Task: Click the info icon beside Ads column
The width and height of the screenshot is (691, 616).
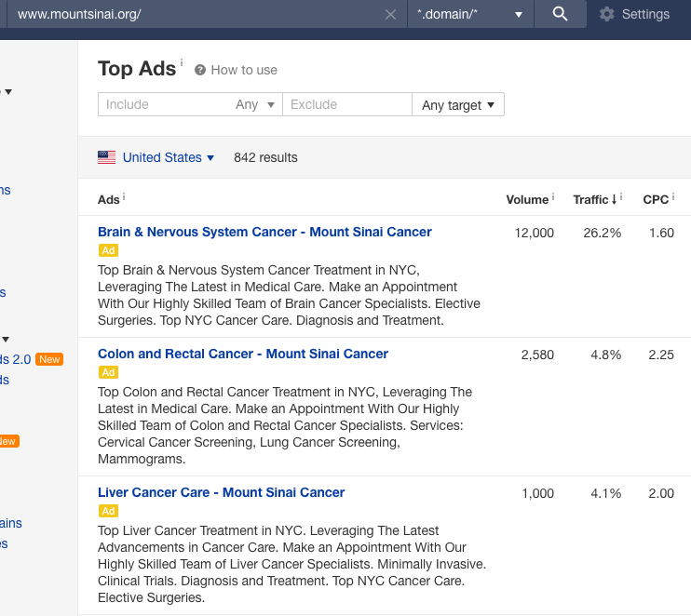Action: click(124, 197)
